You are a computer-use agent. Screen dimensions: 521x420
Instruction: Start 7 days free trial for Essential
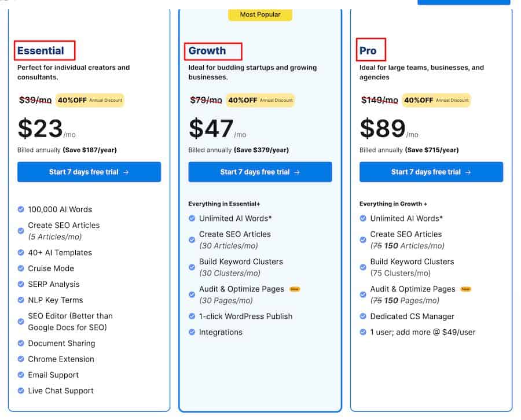89,172
